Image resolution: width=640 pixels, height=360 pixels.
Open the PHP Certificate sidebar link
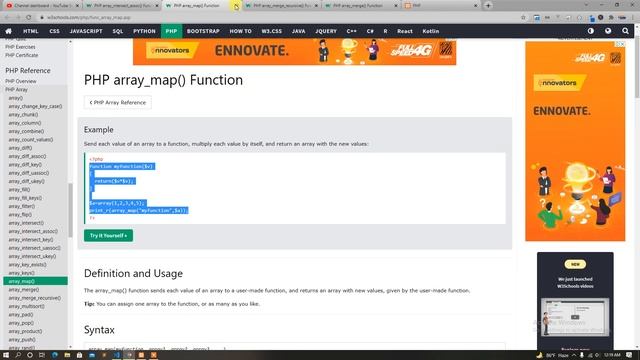click(22, 55)
